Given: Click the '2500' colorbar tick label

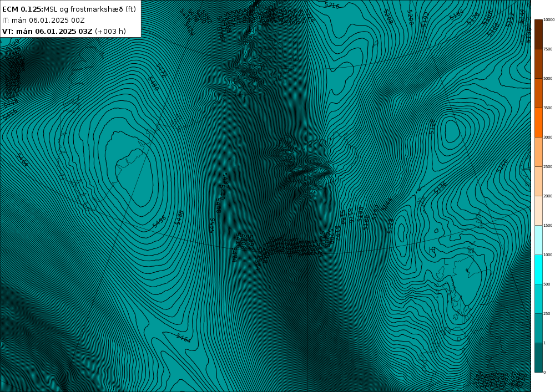Looking at the screenshot, I should [x=548, y=166].
